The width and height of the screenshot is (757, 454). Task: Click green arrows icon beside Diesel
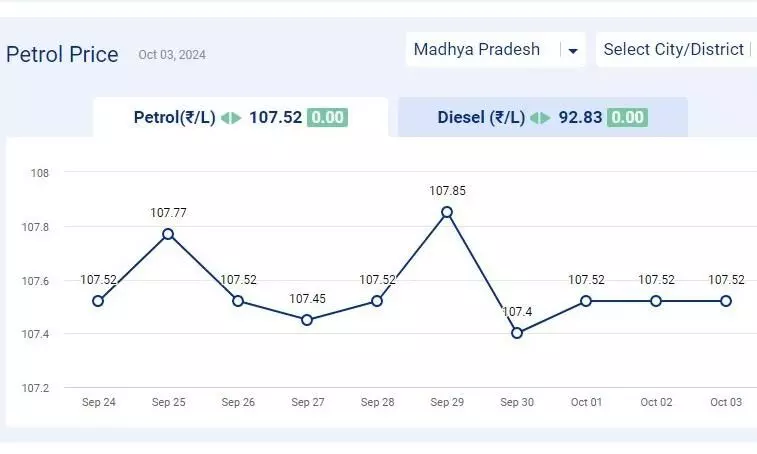540,118
